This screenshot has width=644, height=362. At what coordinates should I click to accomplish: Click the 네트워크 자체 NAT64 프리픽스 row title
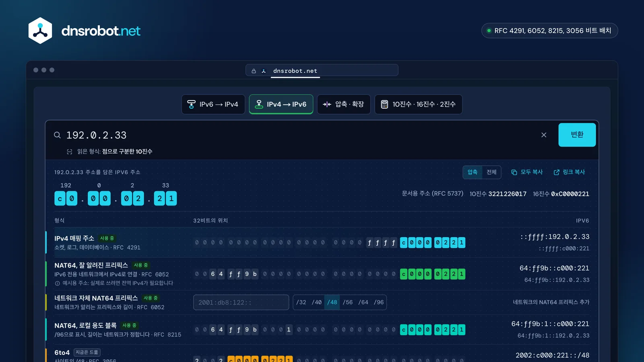click(96, 298)
